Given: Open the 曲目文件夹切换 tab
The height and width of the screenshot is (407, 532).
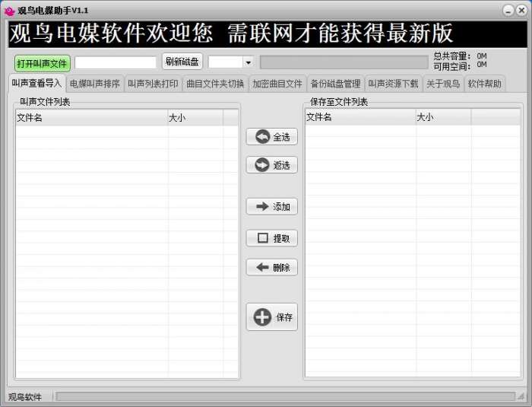Looking at the screenshot, I should pos(215,84).
